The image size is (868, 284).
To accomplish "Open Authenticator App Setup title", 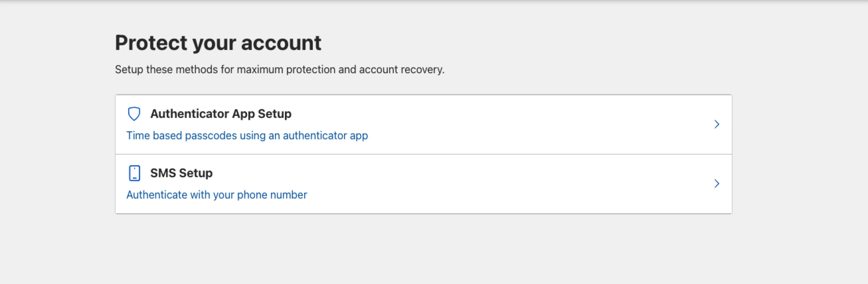I will (x=221, y=114).
